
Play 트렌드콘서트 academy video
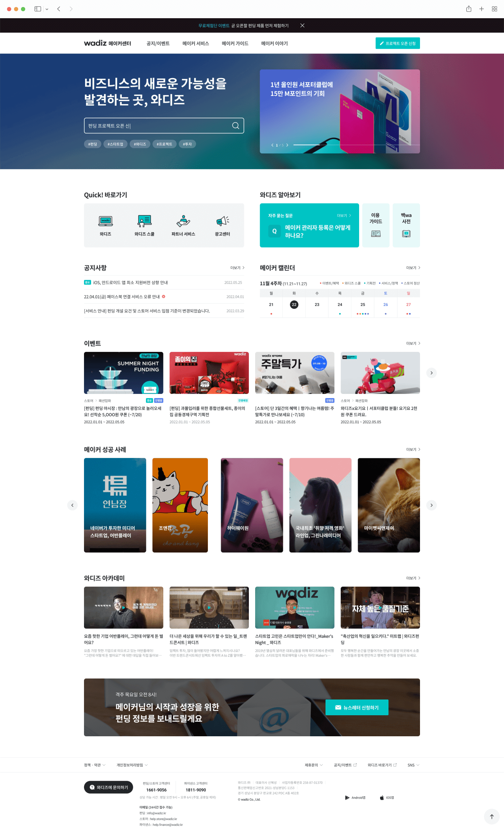coord(209,607)
